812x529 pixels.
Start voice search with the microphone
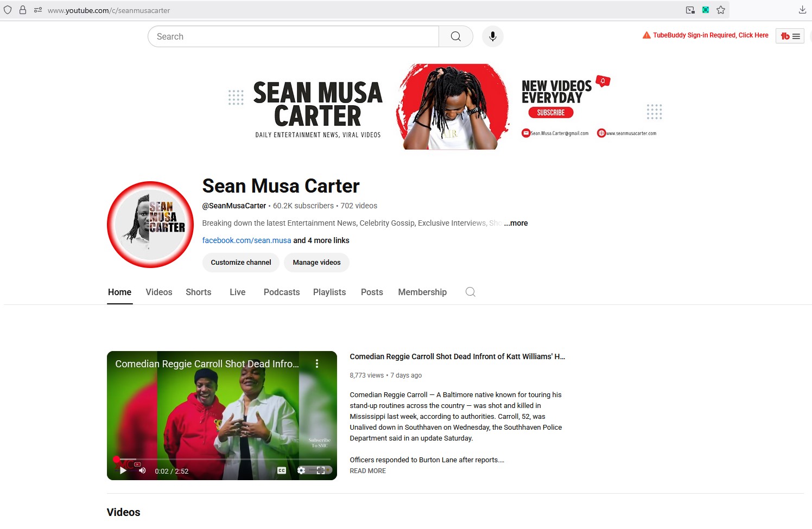click(x=493, y=36)
